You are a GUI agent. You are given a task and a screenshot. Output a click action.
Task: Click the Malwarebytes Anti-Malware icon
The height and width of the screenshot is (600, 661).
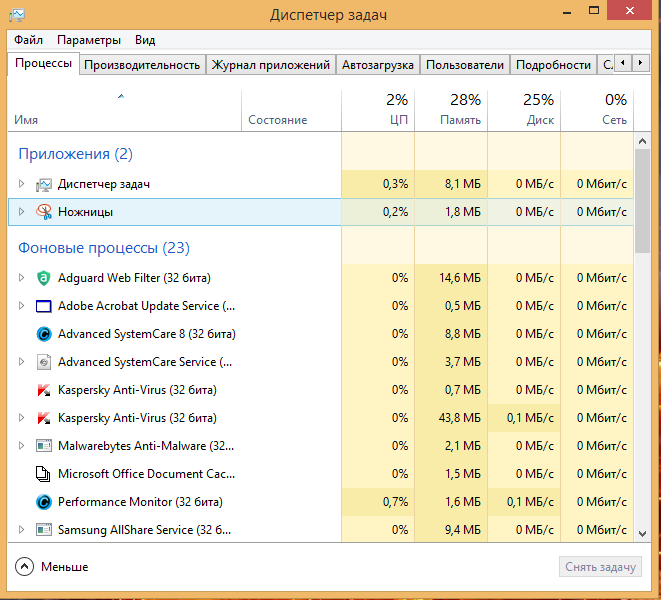point(44,446)
